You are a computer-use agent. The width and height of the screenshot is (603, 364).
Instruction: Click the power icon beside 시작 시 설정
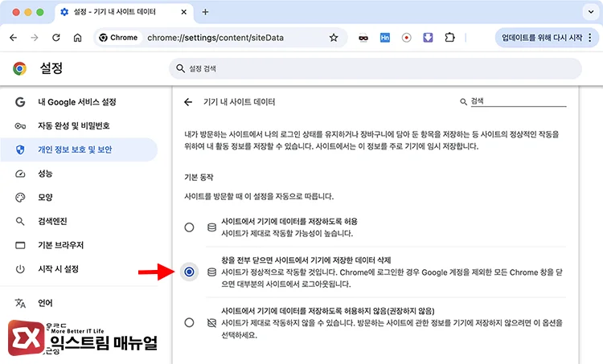(20, 269)
